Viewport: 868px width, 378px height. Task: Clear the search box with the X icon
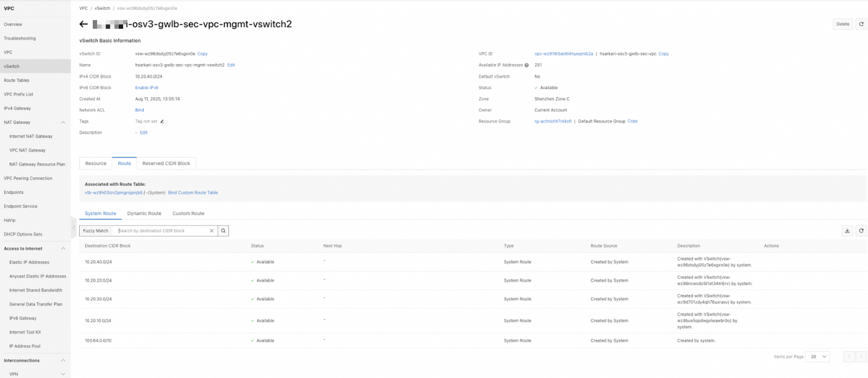pos(212,231)
